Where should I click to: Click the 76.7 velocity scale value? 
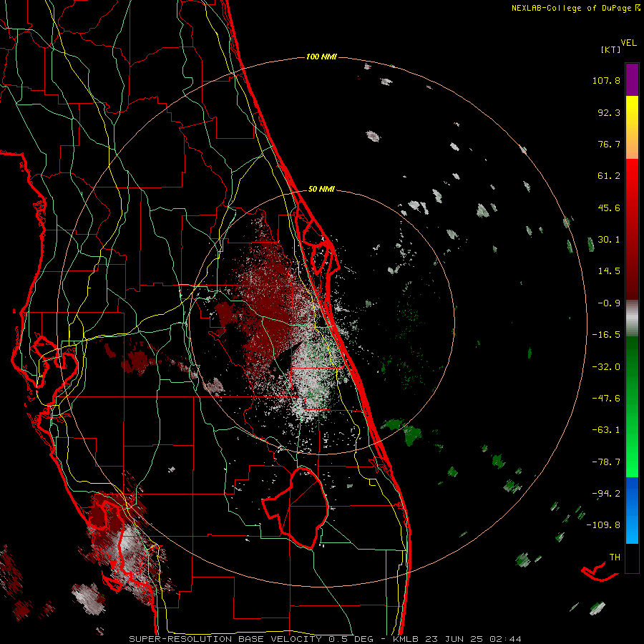609,144
